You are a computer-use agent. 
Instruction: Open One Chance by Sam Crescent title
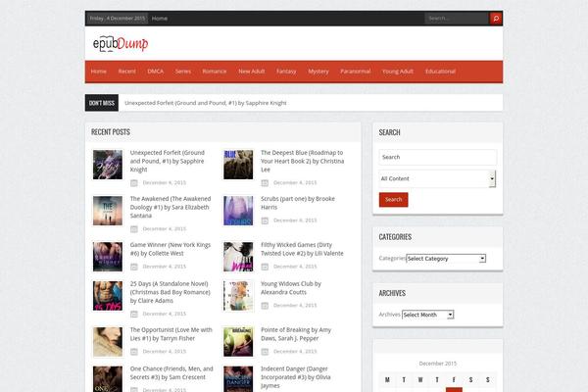click(x=171, y=373)
